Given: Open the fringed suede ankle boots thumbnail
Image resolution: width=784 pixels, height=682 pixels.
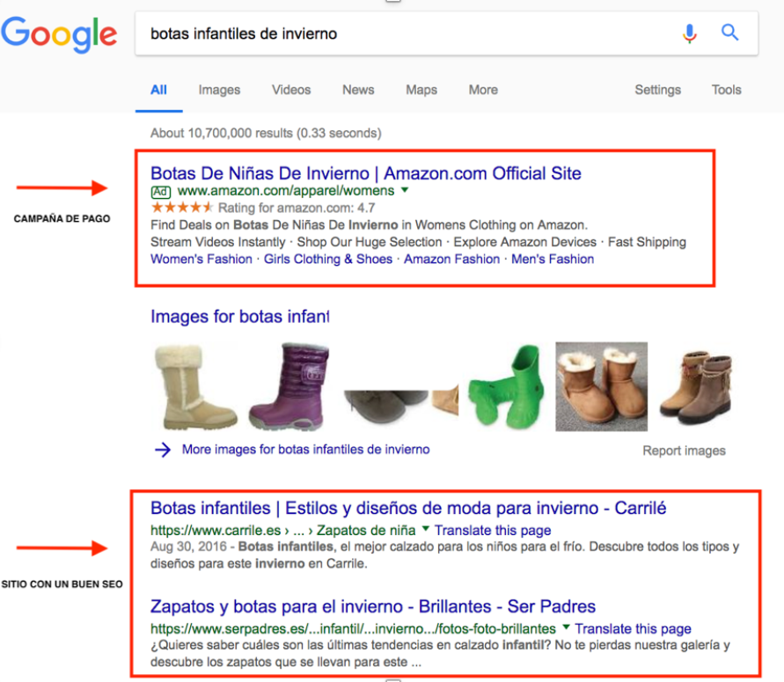Looking at the screenshot, I should pyautogui.click(x=695, y=387).
